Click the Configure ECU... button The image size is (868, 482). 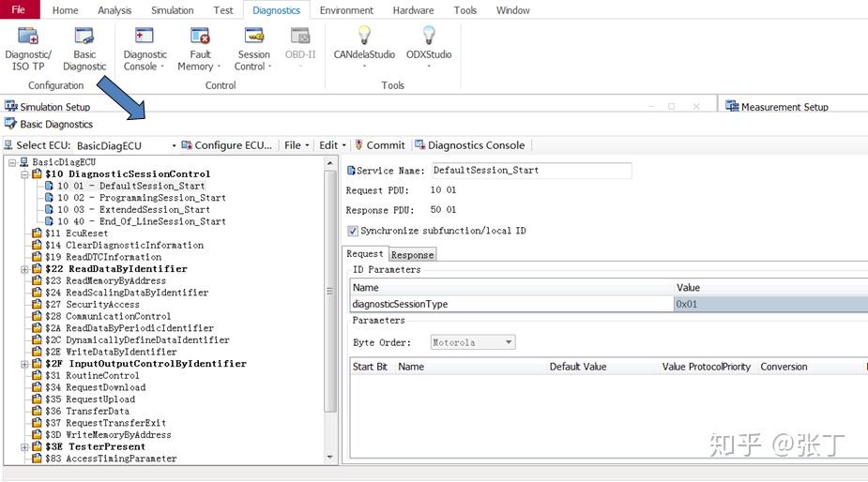click(227, 145)
